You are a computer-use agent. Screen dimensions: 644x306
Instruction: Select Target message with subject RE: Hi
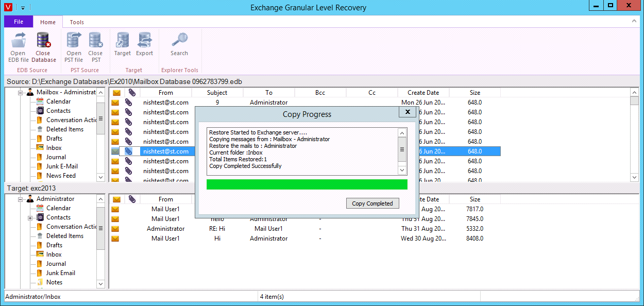pos(305,229)
